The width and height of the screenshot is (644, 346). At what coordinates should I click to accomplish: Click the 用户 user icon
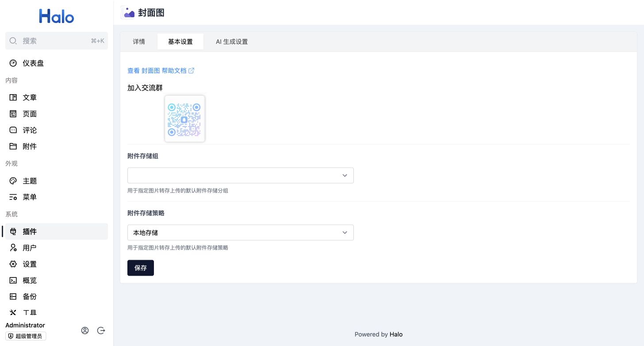coord(13,248)
